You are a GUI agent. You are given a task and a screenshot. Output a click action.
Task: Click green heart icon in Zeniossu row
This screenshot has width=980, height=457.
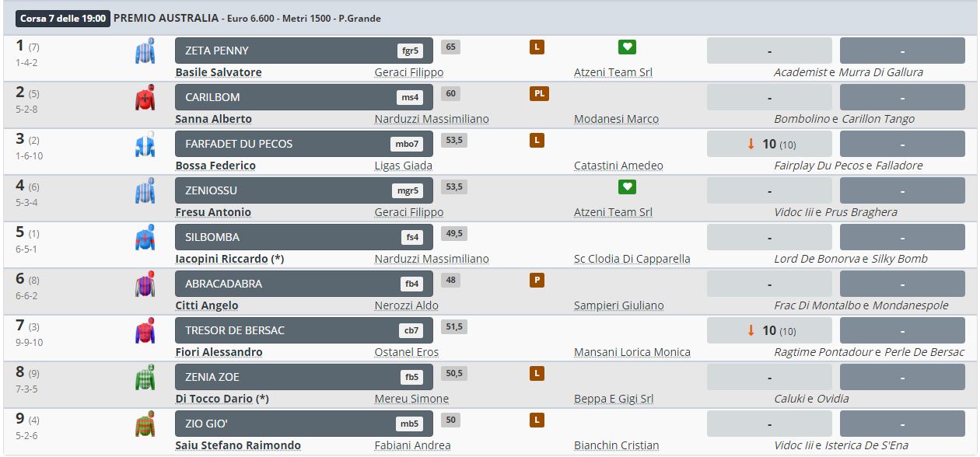tap(628, 187)
